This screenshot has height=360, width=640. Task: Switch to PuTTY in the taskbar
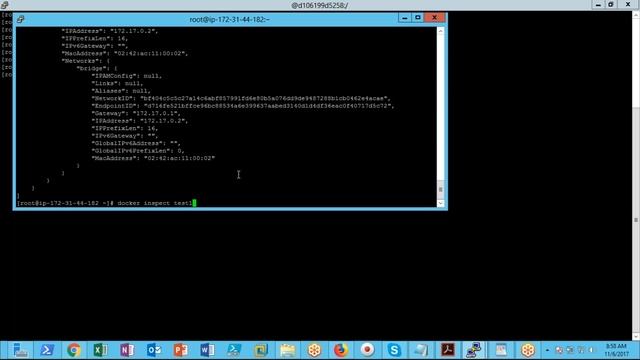click(x=474, y=350)
